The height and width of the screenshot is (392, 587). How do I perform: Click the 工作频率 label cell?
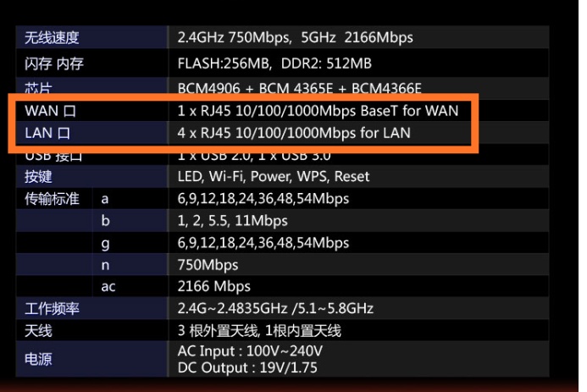[x=53, y=309]
